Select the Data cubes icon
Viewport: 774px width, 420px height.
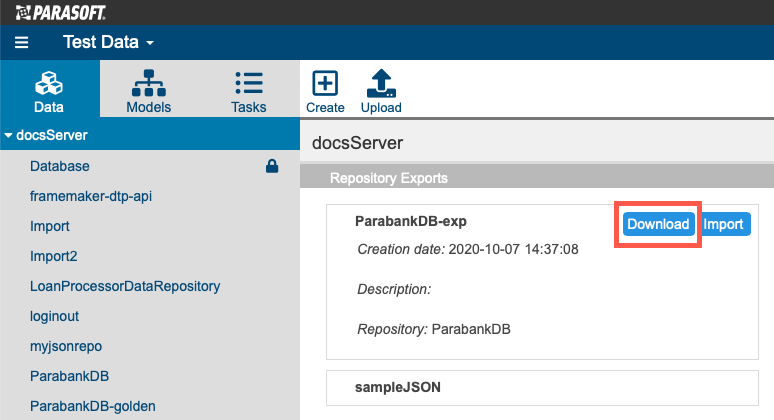click(x=49, y=83)
